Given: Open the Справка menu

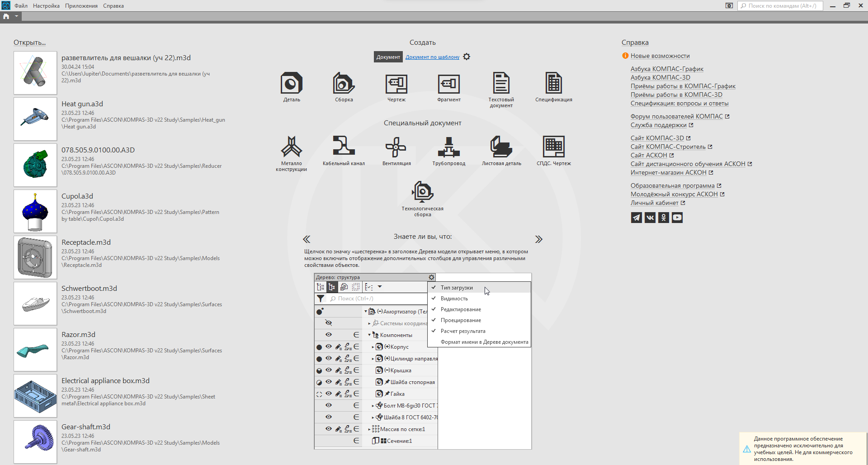Looking at the screenshot, I should pyautogui.click(x=113, y=6).
